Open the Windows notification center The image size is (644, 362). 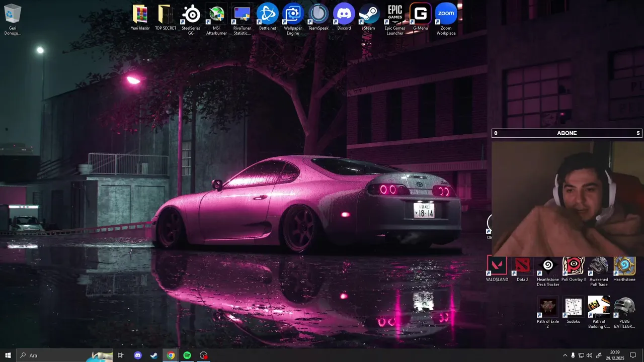633,355
